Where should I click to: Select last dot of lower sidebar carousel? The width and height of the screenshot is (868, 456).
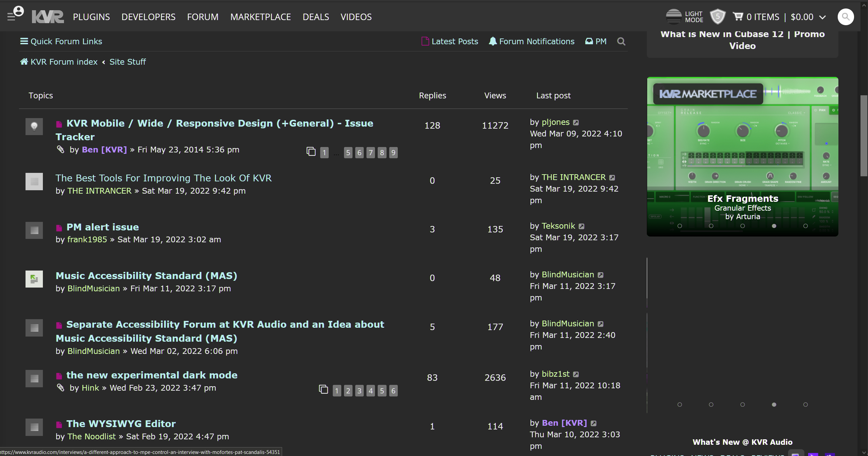805,405
